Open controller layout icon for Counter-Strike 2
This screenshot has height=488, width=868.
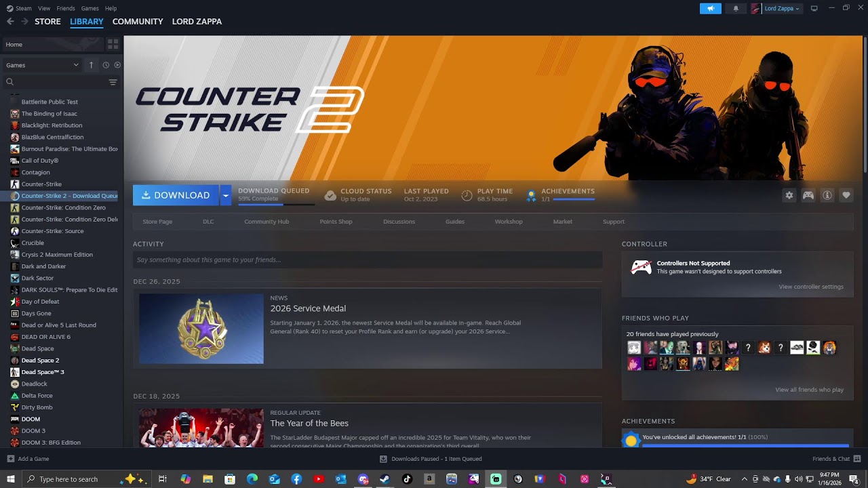[x=808, y=195]
